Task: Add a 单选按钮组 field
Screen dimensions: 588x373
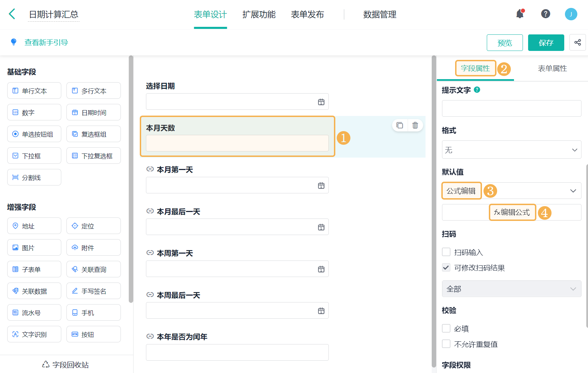Action: click(x=34, y=134)
